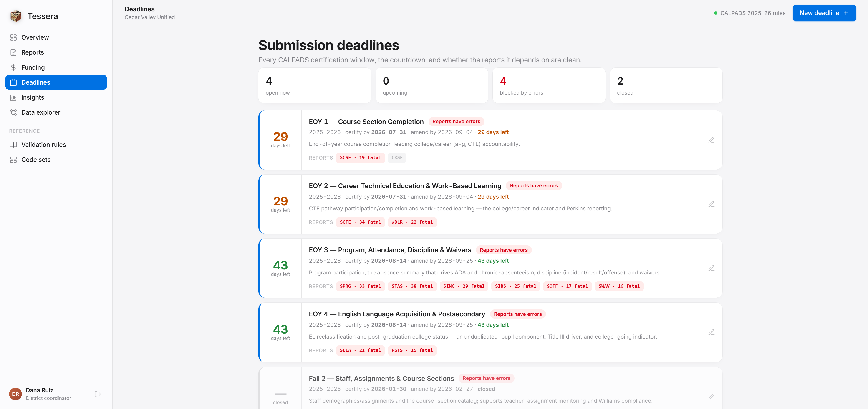This screenshot has height=409, width=868.
Task: Open the SOFF 17 fatal report chip
Action: pyautogui.click(x=567, y=286)
